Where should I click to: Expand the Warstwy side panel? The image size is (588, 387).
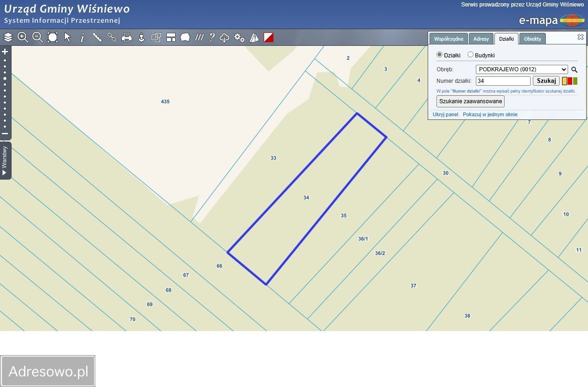[x=5, y=160]
